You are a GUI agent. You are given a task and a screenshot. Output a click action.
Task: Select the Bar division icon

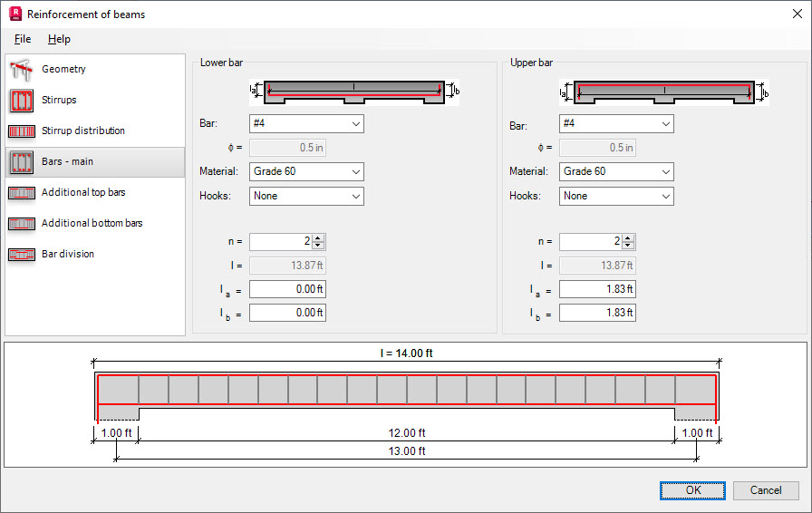point(21,255)
